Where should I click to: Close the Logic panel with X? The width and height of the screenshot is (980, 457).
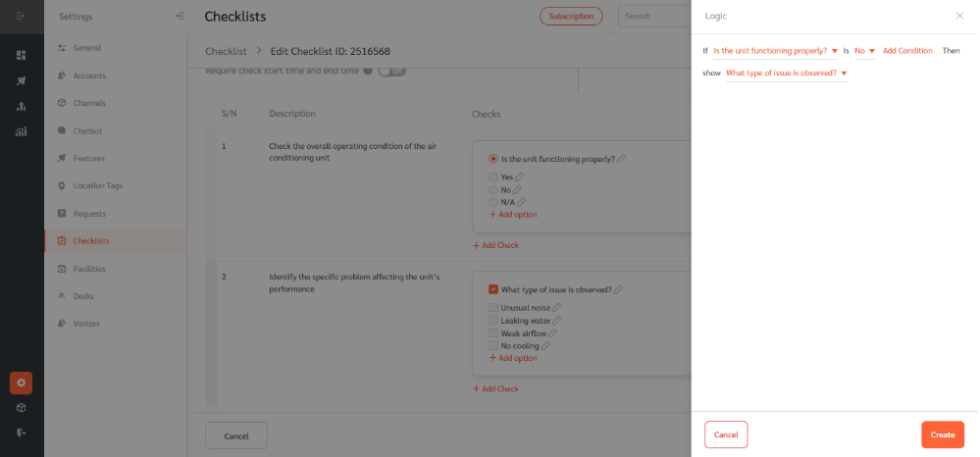[x=959, y=17]
